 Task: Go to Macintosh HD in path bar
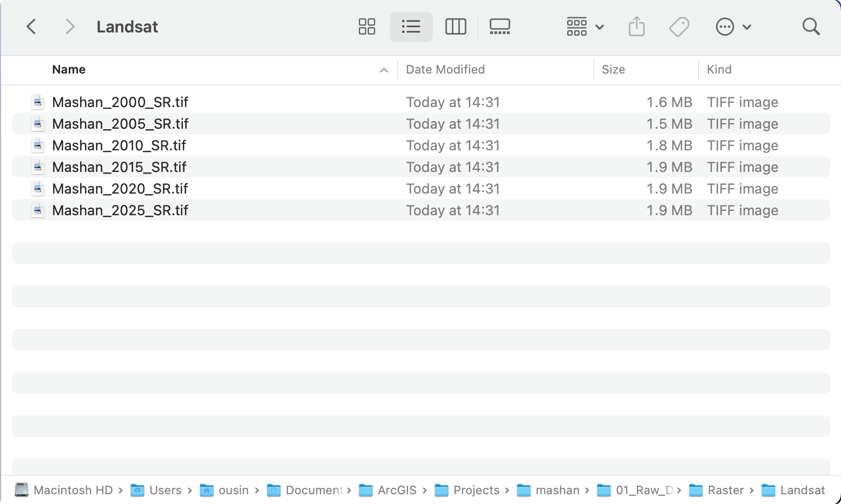coord(64,490)
